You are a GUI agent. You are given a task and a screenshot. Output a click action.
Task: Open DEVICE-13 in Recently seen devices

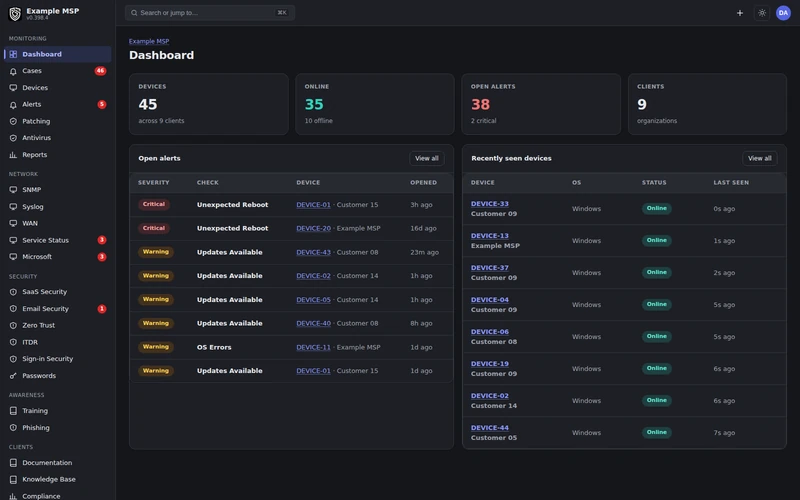pos(489,236)
